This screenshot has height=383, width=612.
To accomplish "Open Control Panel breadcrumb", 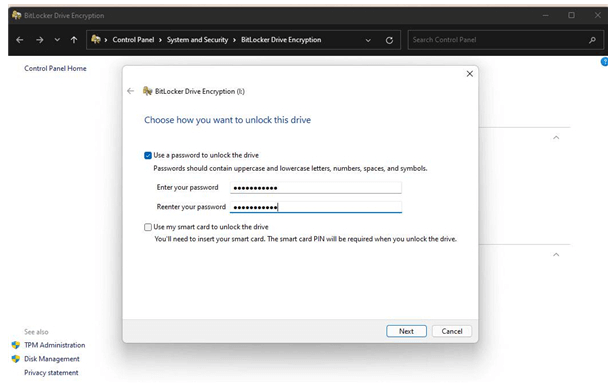I will [x=133, y=40].
